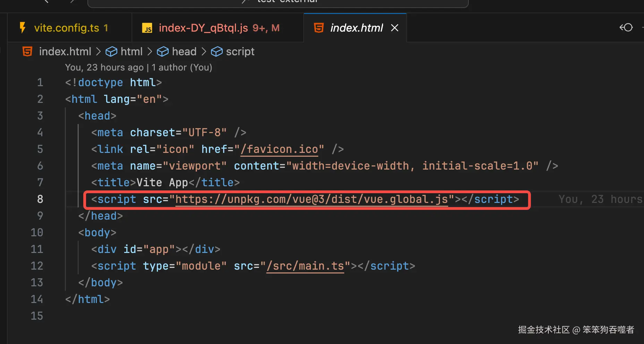Open the unpkg vue.global.js URL link
The image size is (644, 344).
pyautogui.click(x=312, y=199)
